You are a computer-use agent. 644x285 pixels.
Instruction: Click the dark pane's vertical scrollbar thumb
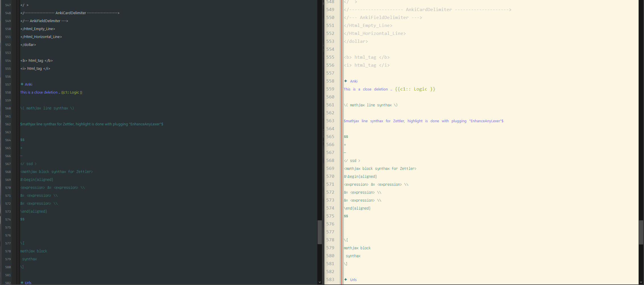click(x=320, y=232)
